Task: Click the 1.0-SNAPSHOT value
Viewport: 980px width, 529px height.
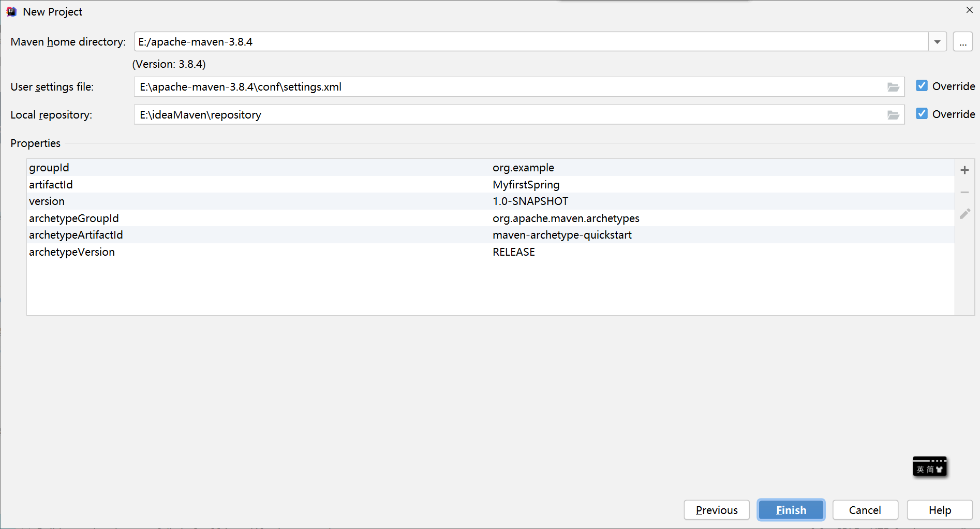Action: click(530, 201)
